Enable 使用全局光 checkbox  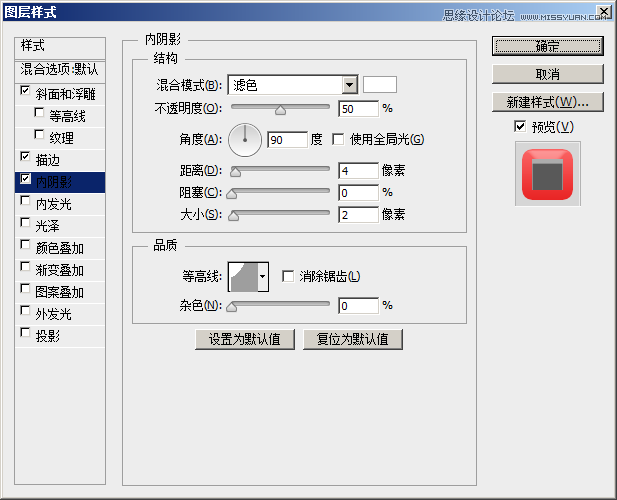pyautogui.click(x=338, y=139)
